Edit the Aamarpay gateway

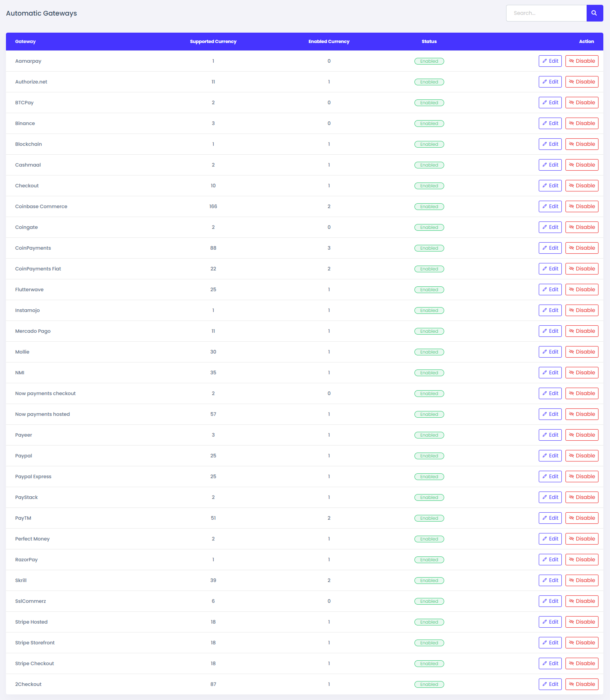550,61
